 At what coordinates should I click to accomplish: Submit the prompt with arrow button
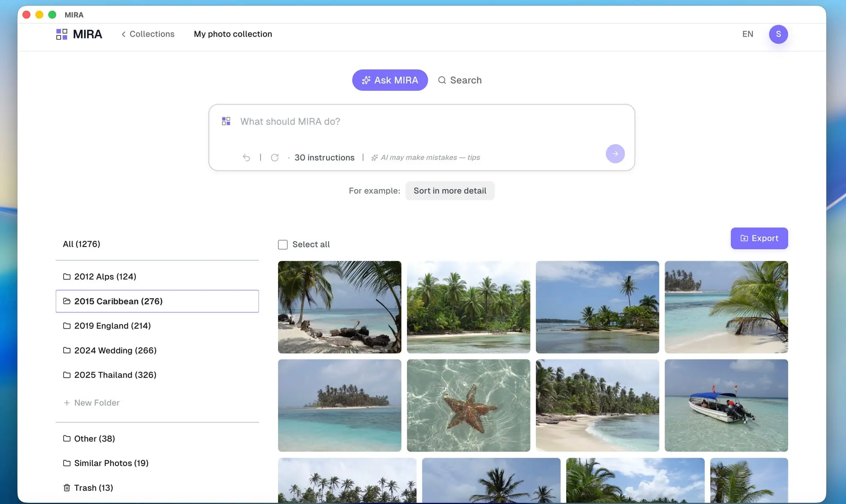(615, 154)
